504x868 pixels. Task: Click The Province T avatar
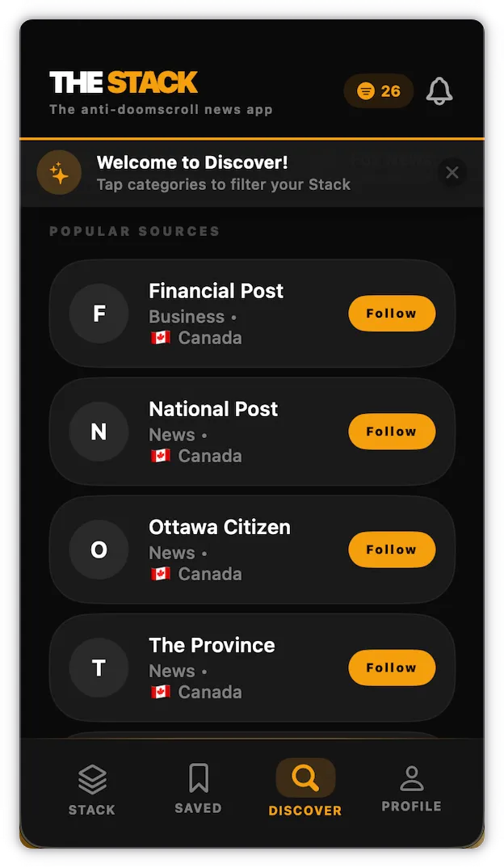pos(99,668)
